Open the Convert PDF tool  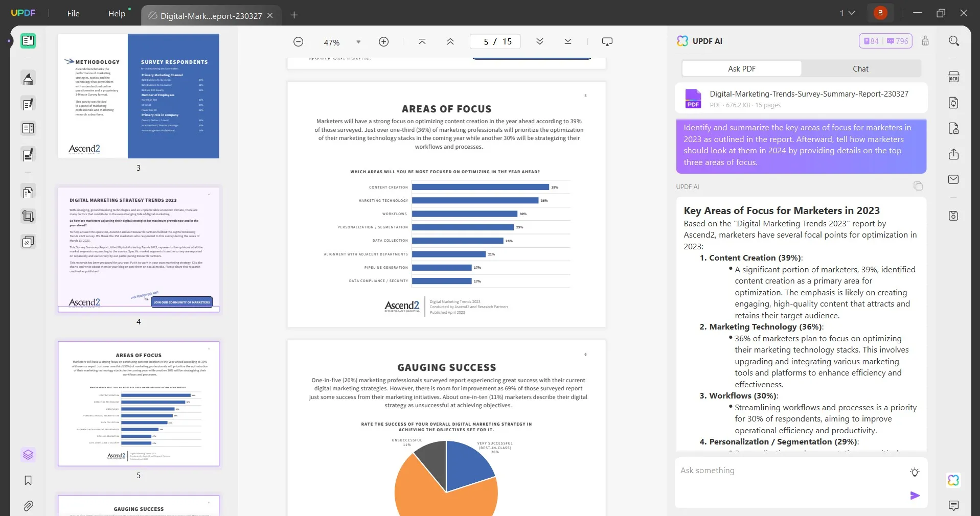(954, 103)
